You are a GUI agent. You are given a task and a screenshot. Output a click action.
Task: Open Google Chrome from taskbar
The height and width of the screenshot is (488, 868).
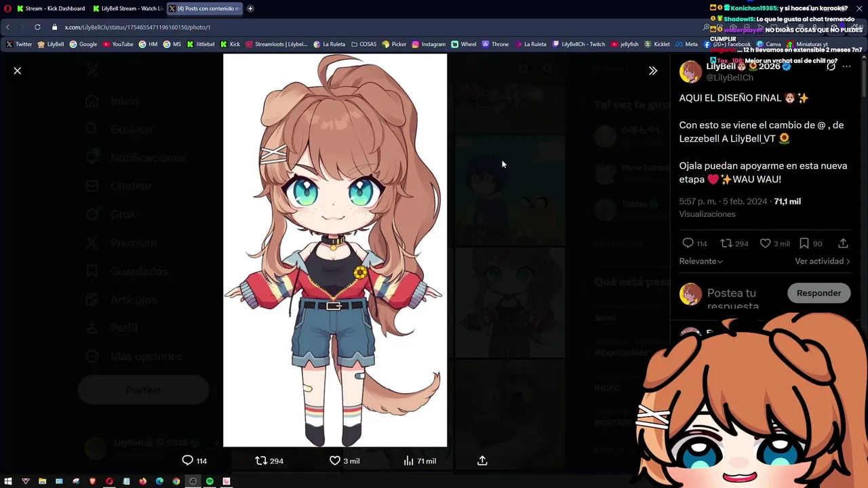pyautogui.click(x=176, y=481)
